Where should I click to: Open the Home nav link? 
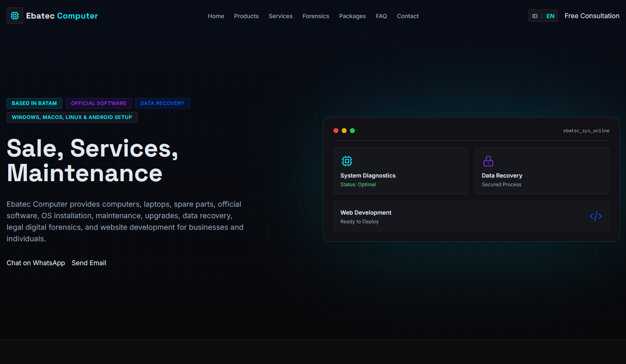[216, 16]
